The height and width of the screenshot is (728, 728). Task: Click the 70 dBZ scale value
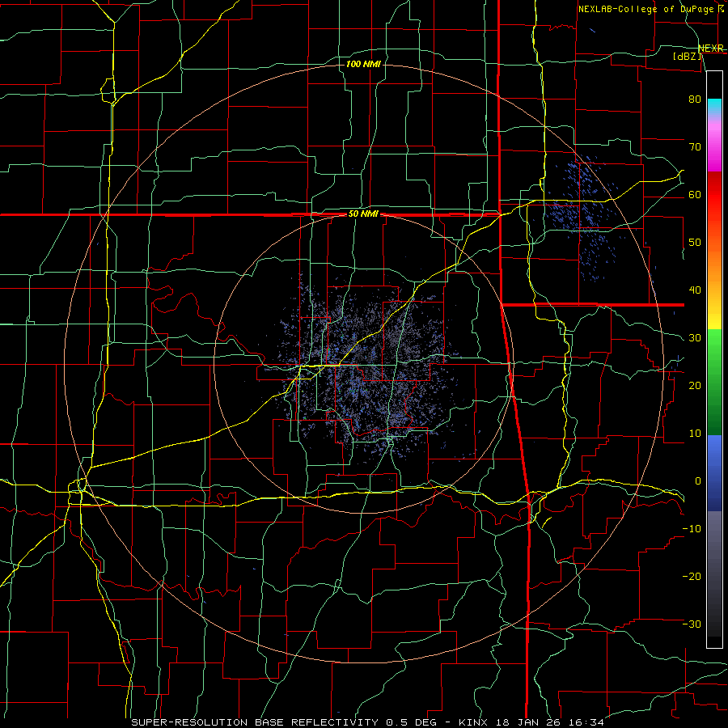coord(695,146)
